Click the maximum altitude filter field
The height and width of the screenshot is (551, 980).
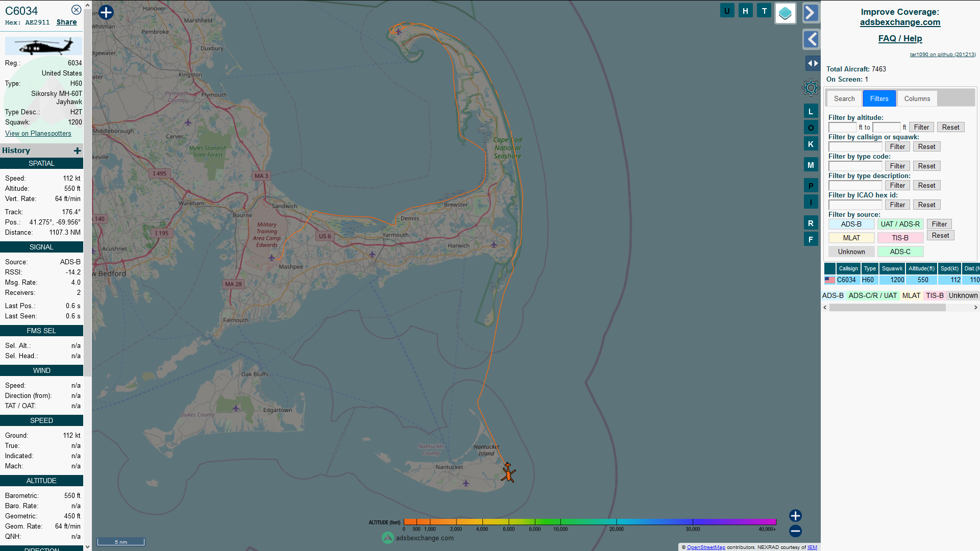coord(887,127)
